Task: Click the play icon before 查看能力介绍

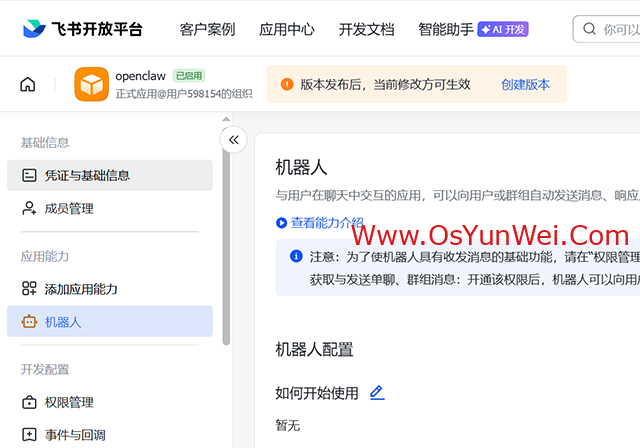Action: (x=281, y=223)
